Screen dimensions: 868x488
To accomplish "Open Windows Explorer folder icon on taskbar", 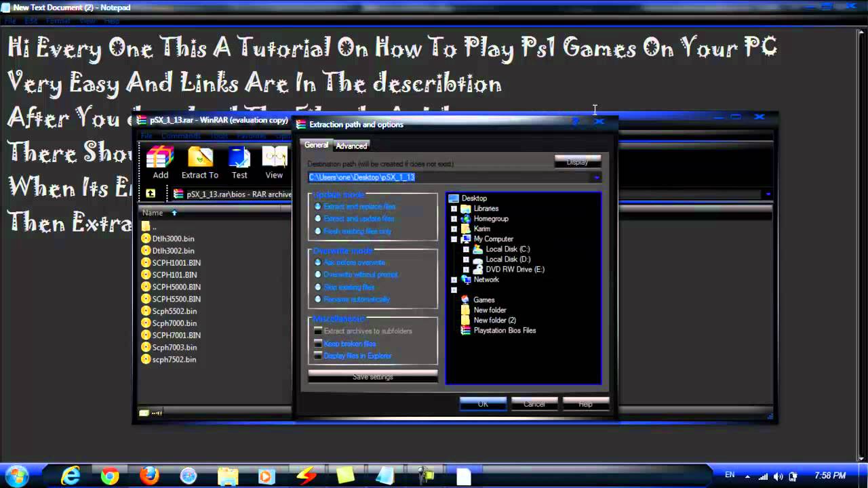I will (x=228, y=476).
